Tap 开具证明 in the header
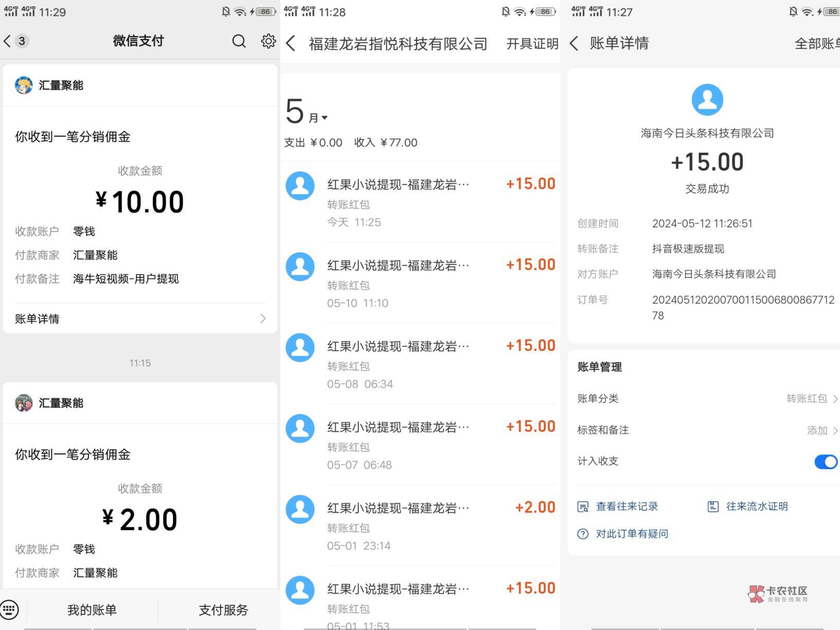 click(x=532, y=44)
